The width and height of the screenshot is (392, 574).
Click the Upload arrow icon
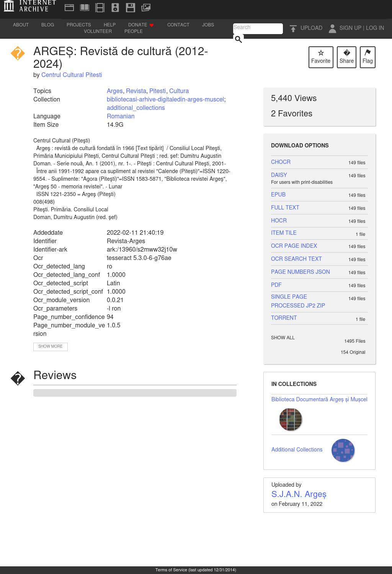(x=293, y=28)
